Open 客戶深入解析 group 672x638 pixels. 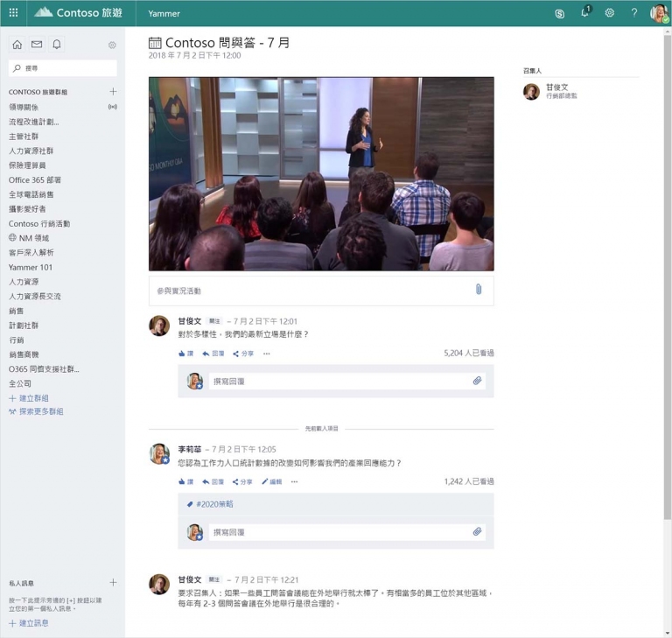(31, 253)
